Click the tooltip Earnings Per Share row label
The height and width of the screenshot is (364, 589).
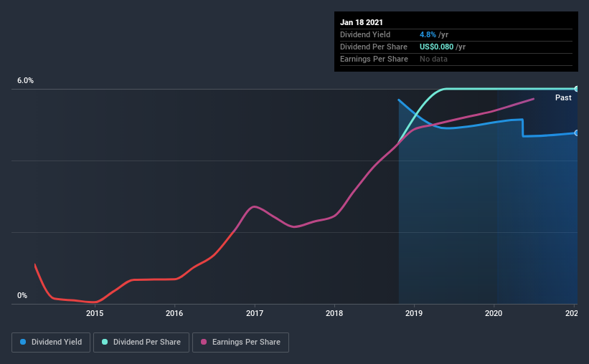point(374,59)
